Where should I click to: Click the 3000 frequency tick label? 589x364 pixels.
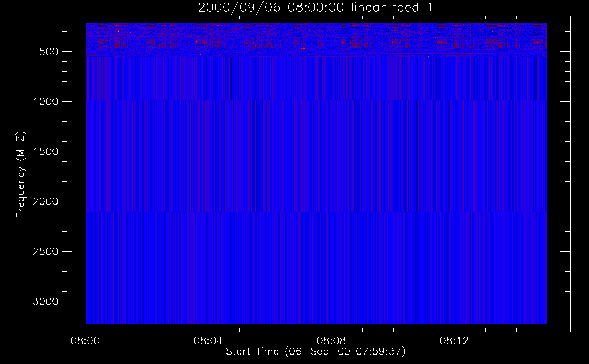[x=46, y=301]
